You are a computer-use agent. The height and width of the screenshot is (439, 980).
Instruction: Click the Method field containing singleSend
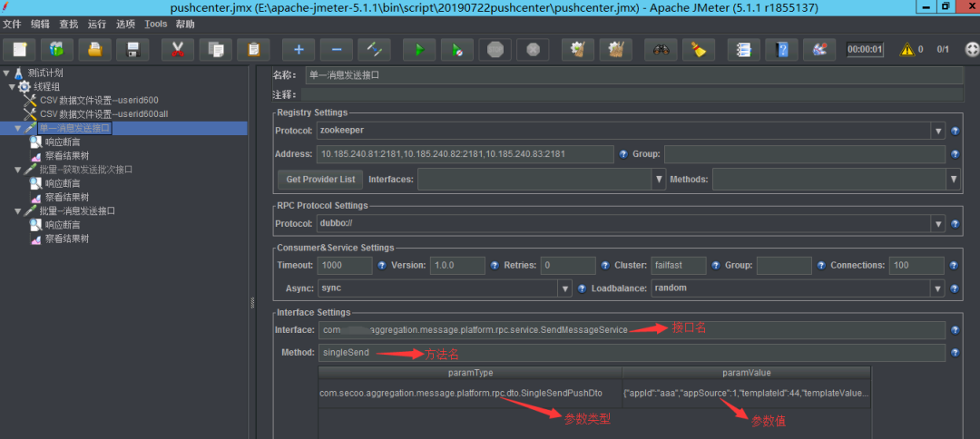pos(632,353)
